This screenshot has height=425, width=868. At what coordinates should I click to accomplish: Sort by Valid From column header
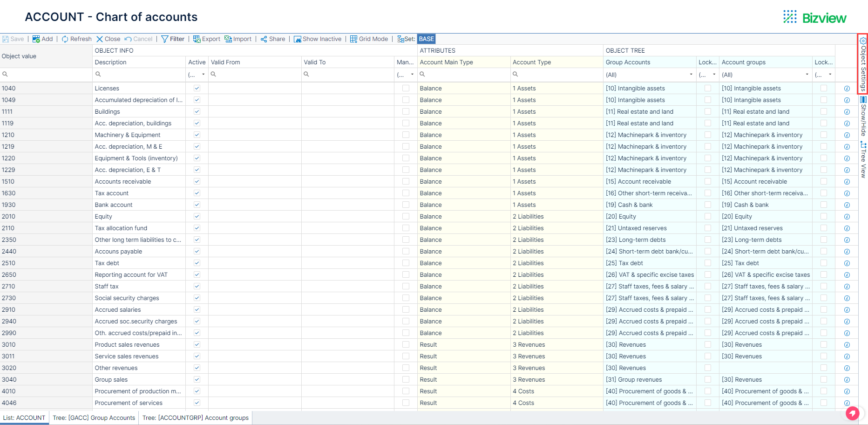point(255,62)
